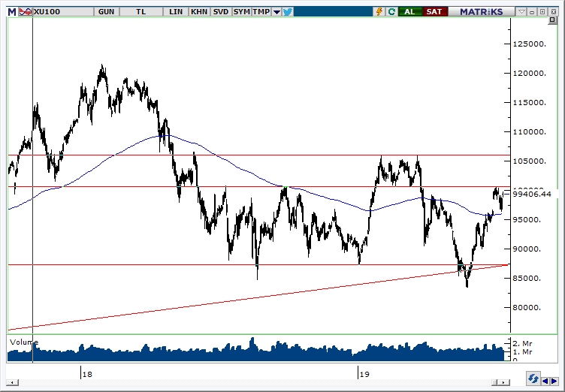Click the horizontal scrollbar thumb
The image size is (565, 392).
(496, 382)
